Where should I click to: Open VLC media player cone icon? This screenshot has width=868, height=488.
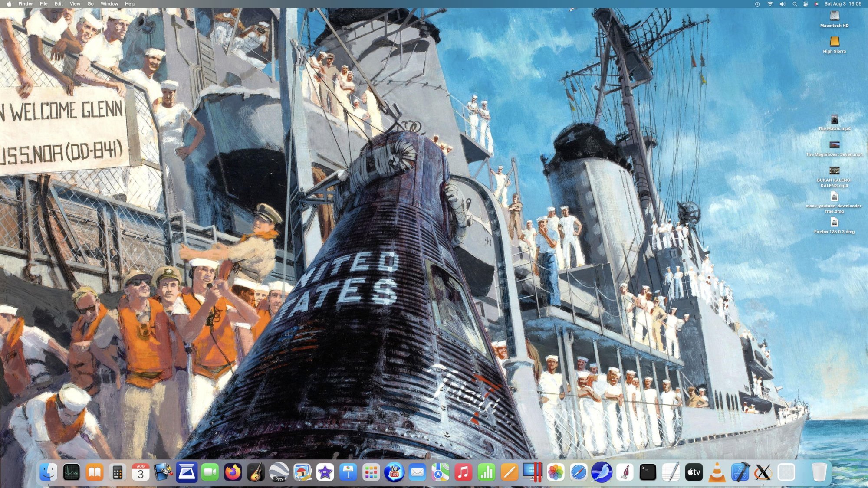point(717,472)
